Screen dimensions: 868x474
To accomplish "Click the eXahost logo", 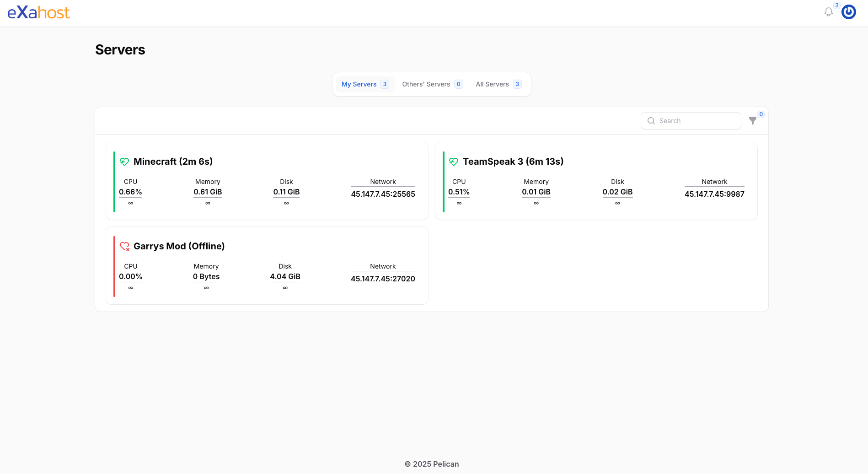I will 38,13.
